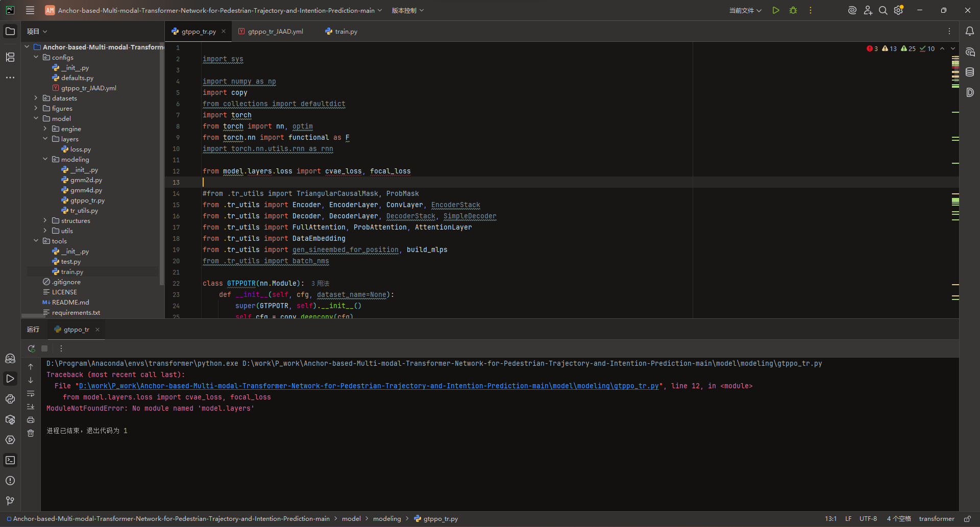Expand the datasets folder

coord(36,98)
